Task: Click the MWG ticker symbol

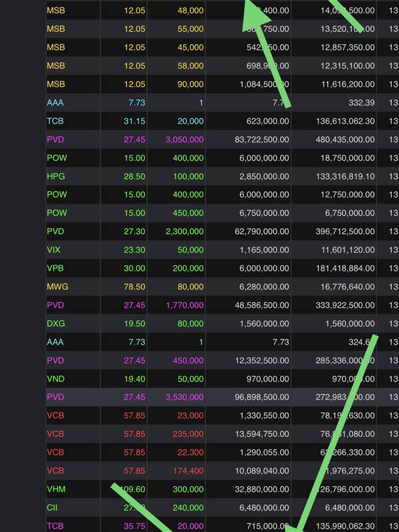Action: [x=57, y=287]
